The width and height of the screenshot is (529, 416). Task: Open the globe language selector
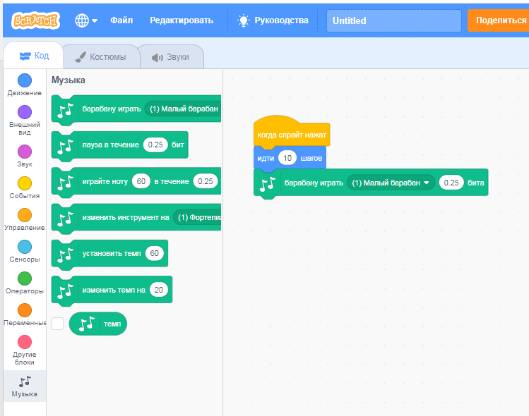[x=86, y=21]
